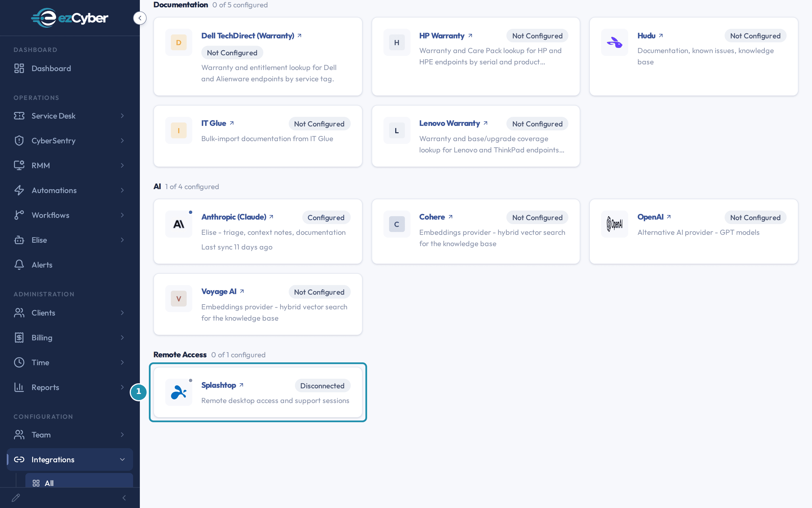Open the HP Warranty integration link

(x=445, y=36)
